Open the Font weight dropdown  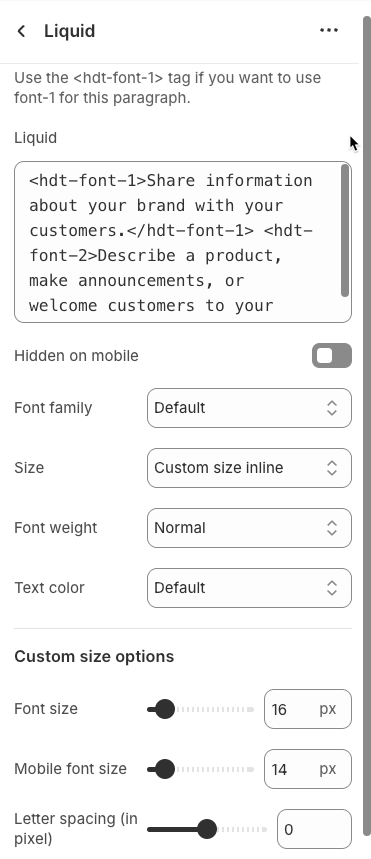coord(249,528)
